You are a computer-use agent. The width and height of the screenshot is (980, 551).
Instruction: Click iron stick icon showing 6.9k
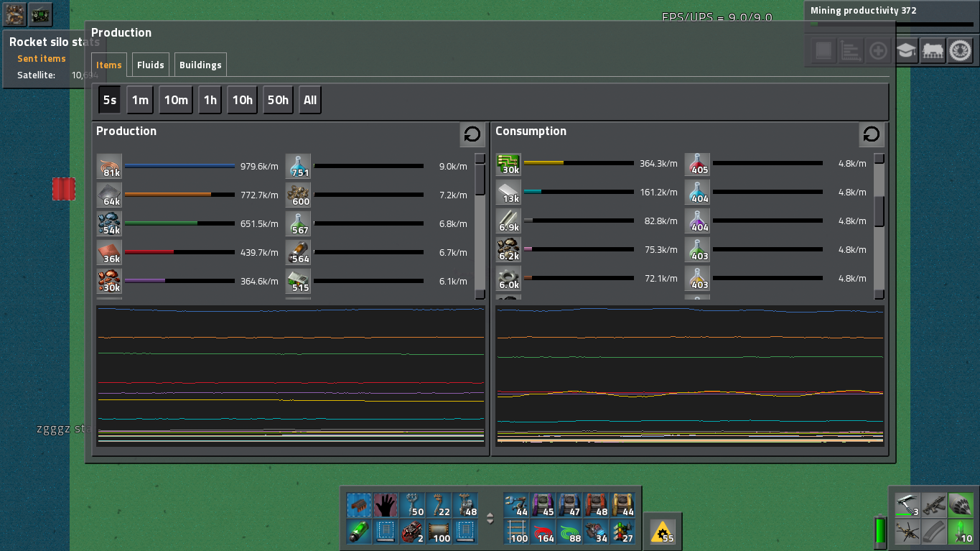coord(509,221)
